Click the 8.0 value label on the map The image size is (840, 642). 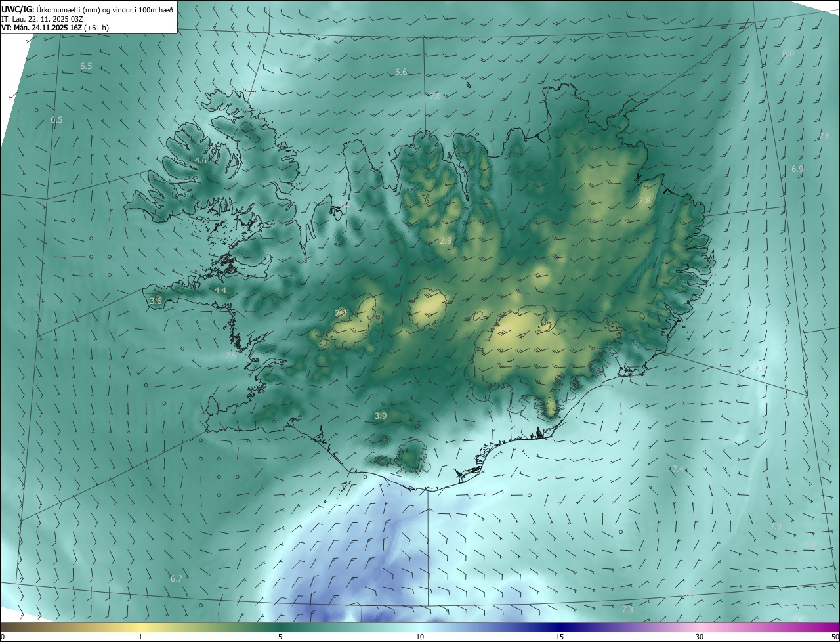pos(788,54)
